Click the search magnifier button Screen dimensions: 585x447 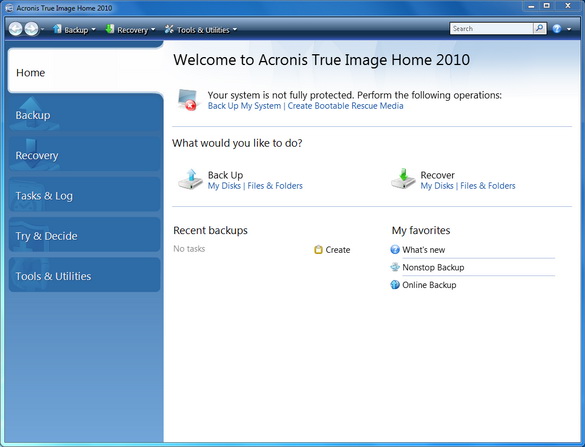pyautogui.click(x=540, y=29)
